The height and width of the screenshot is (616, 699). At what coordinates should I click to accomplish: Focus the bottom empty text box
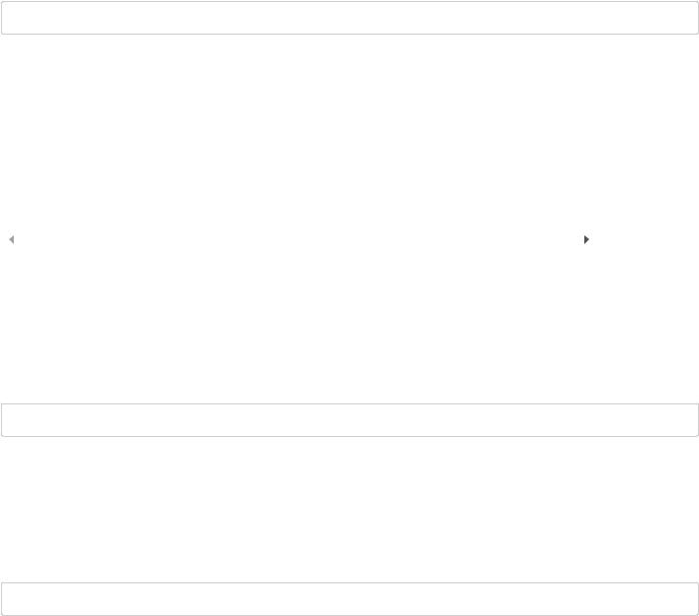tap(350, 598)
